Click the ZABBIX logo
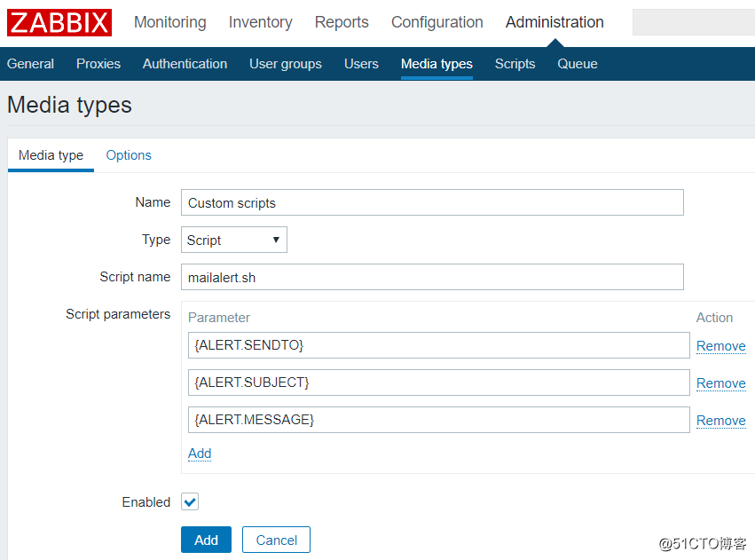 (59, 22)
